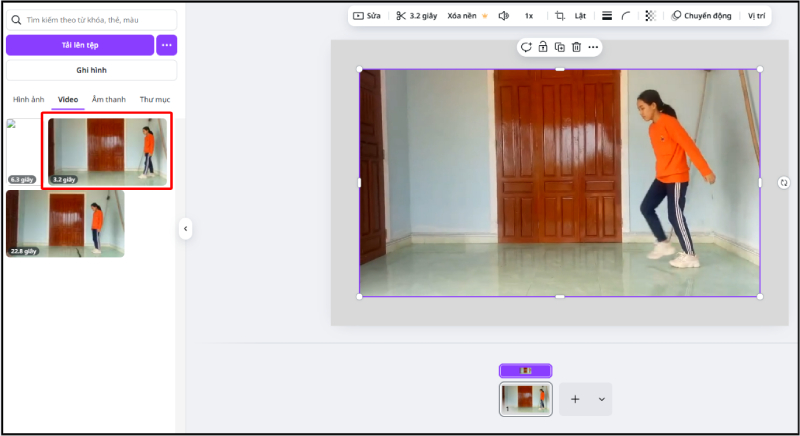
Task: Open the volume speaker control
Action: pyautogui.click(x=503, y=16)
